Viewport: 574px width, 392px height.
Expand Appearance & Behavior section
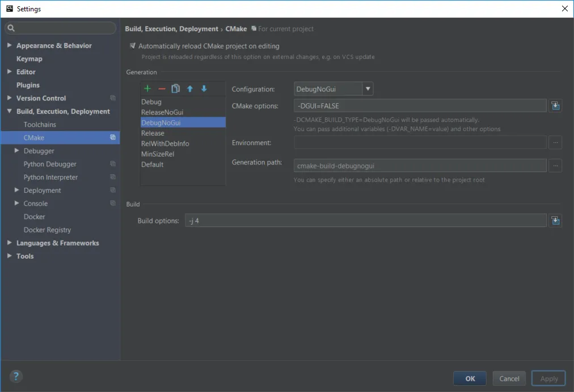click(9, 45)
